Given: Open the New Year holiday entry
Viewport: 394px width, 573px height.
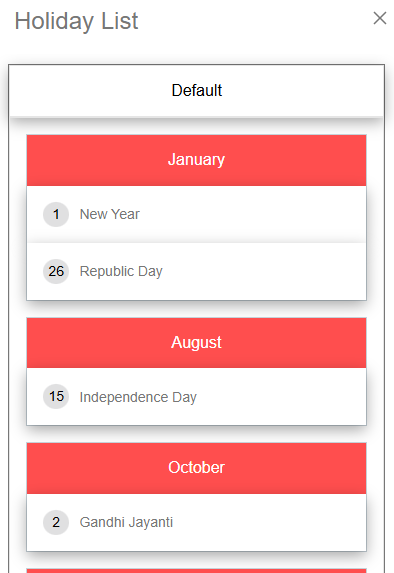Looking at the screenshot, I should (110, 214).
